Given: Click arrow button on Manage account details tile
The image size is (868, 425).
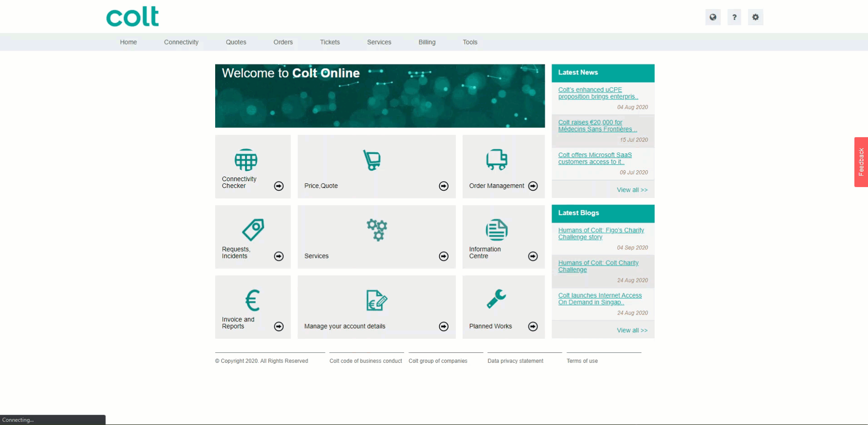Looking at the screenshot, I should (444, 326).
